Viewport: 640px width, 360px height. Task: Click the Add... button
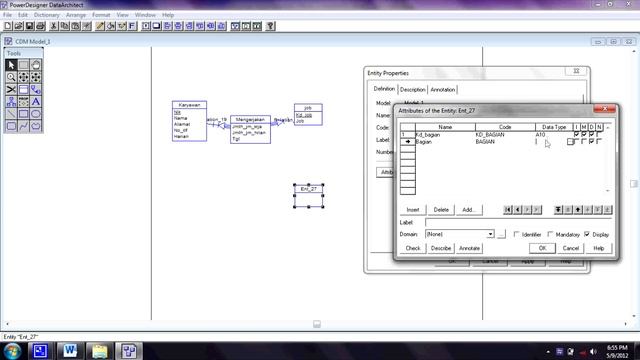click(x=469, y=210)
